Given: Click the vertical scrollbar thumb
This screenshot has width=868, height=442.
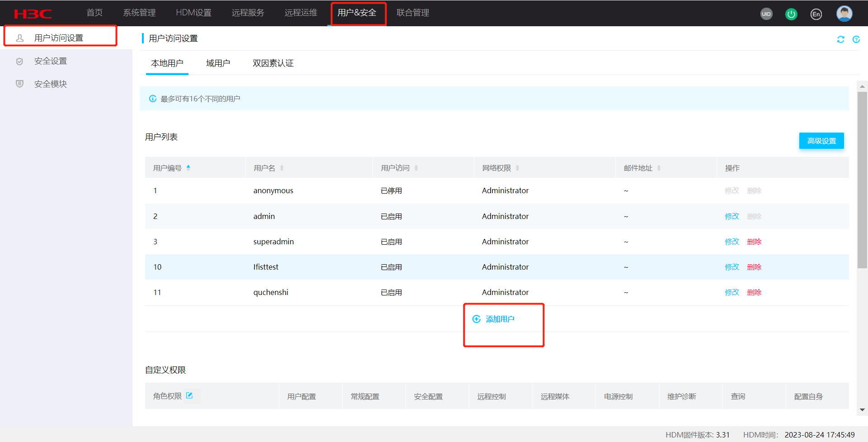Looking at the screenshot, I should pos(862,180).
